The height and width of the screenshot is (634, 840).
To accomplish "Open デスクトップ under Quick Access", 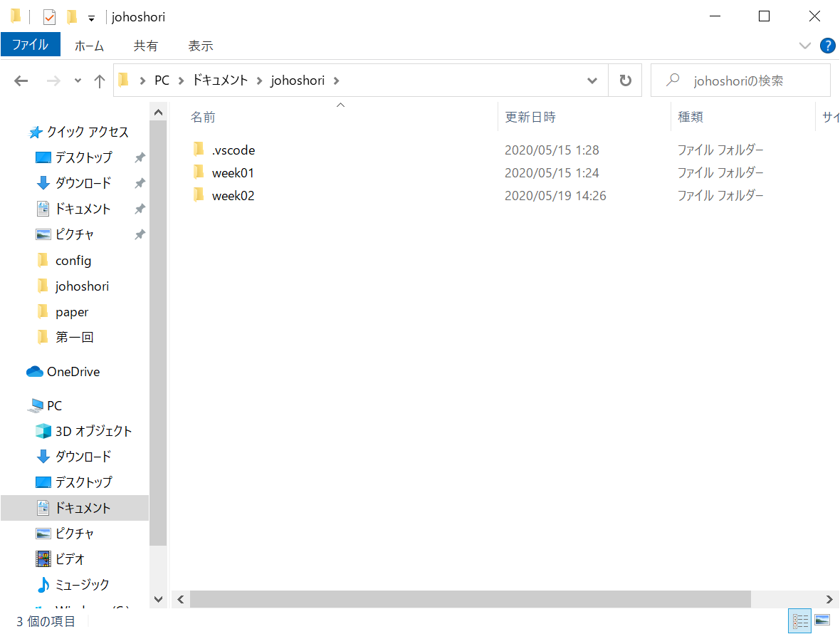I will (83, 157).
